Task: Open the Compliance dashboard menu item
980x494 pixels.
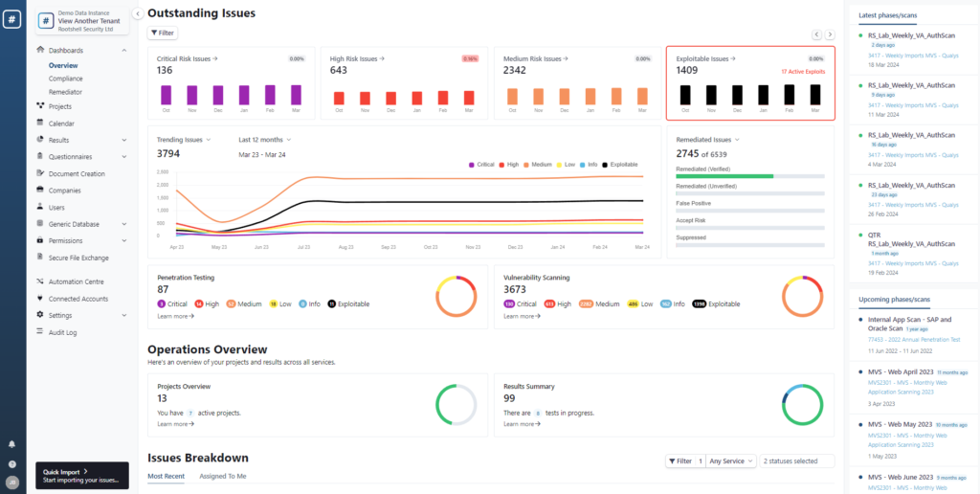Action: click(x=65, y=79)
